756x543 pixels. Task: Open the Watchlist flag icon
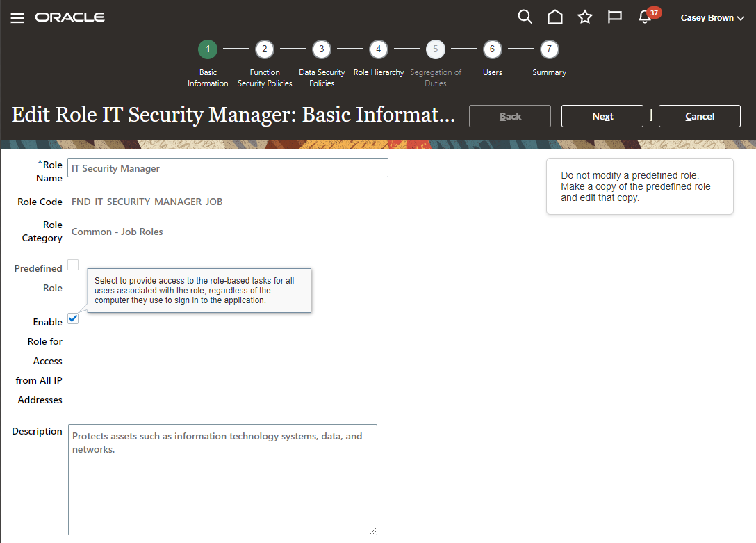[615, 17]
